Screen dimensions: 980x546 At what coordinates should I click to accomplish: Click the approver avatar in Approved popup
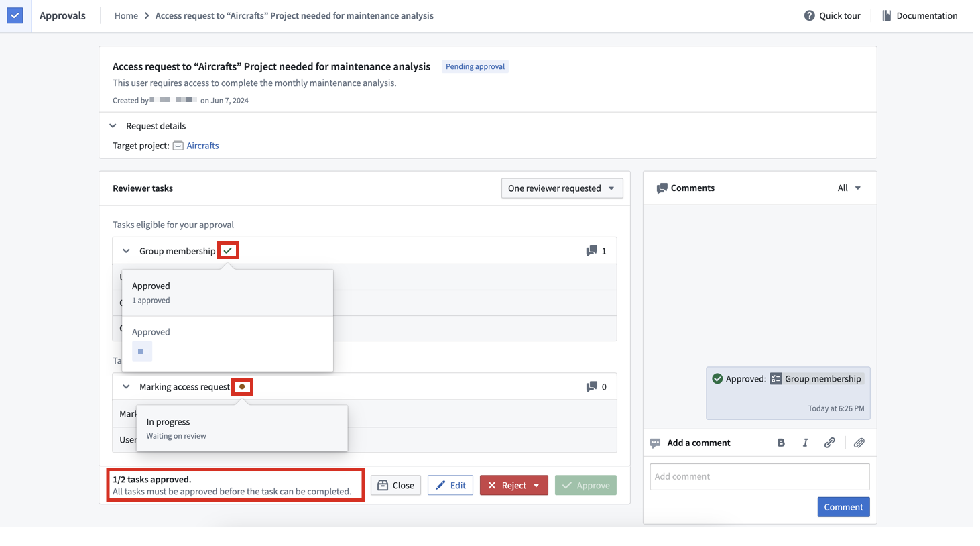click(142, 351)
